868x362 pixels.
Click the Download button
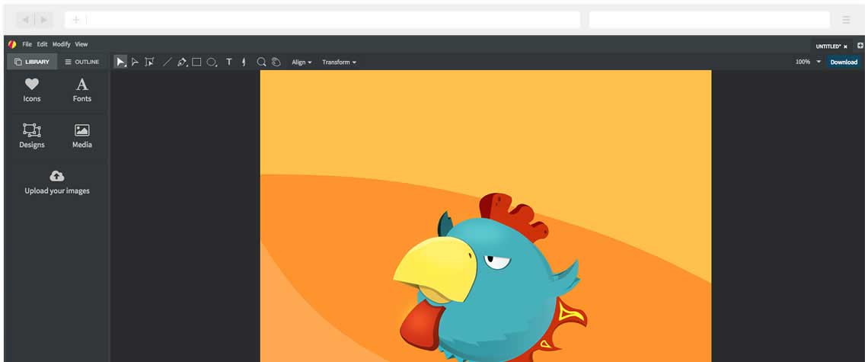(844, 62)
